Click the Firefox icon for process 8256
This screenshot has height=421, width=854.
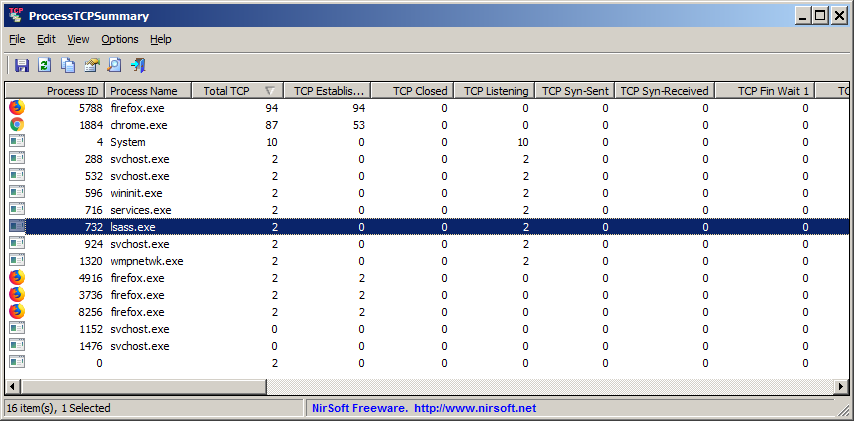(x=17, y=312)
